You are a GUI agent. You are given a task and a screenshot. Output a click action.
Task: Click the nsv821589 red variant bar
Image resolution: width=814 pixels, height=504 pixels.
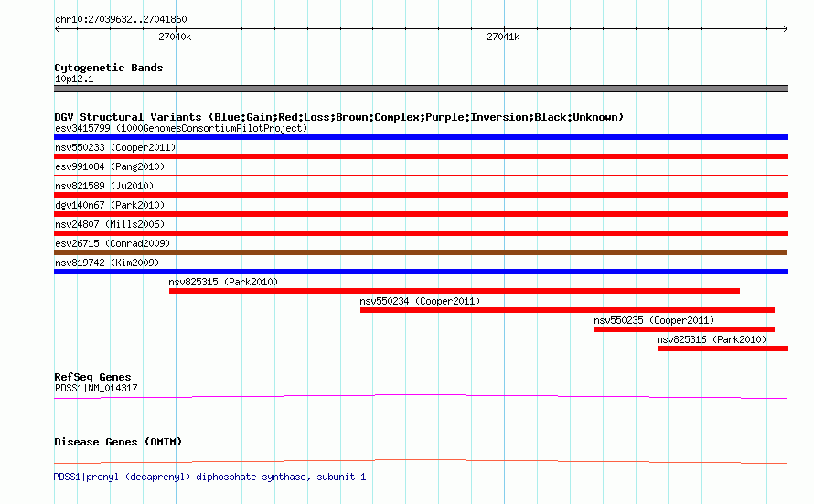(x=421, y=195)
